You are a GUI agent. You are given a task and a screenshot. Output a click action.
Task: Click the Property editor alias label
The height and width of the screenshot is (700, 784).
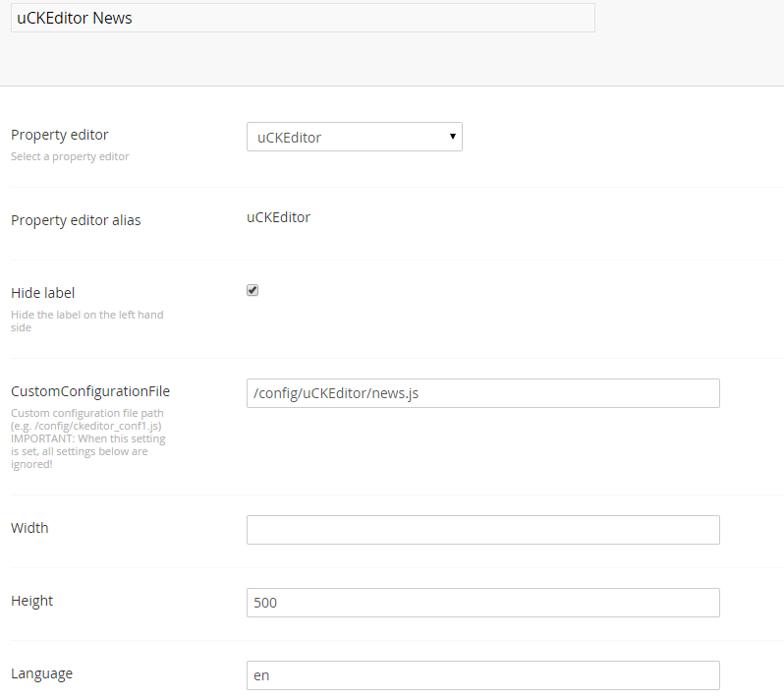(76, 220)
